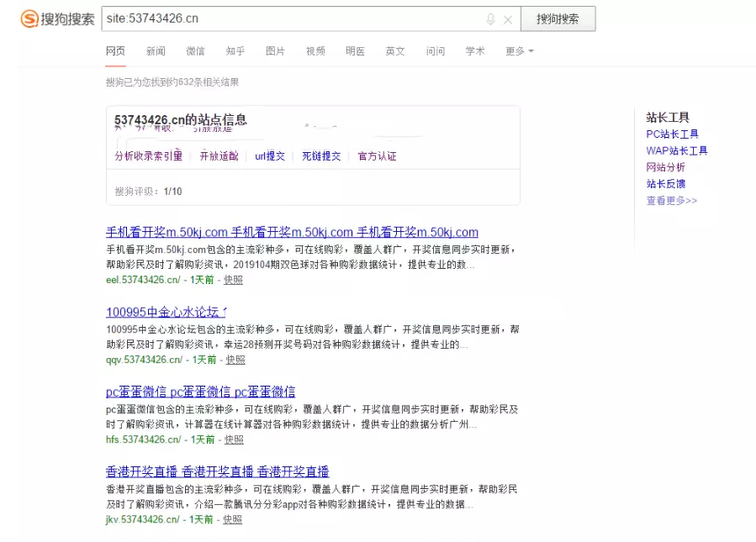The width and height of the screenshot is (756, 542).
Task: Select the 网页 tab
Action: pyautogui.click(x=116, y=51)
